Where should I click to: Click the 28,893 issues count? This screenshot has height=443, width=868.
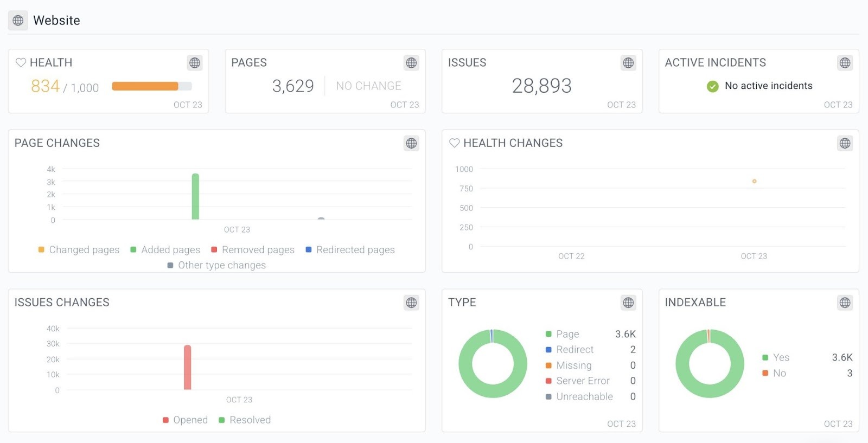(x=541, y=86)
